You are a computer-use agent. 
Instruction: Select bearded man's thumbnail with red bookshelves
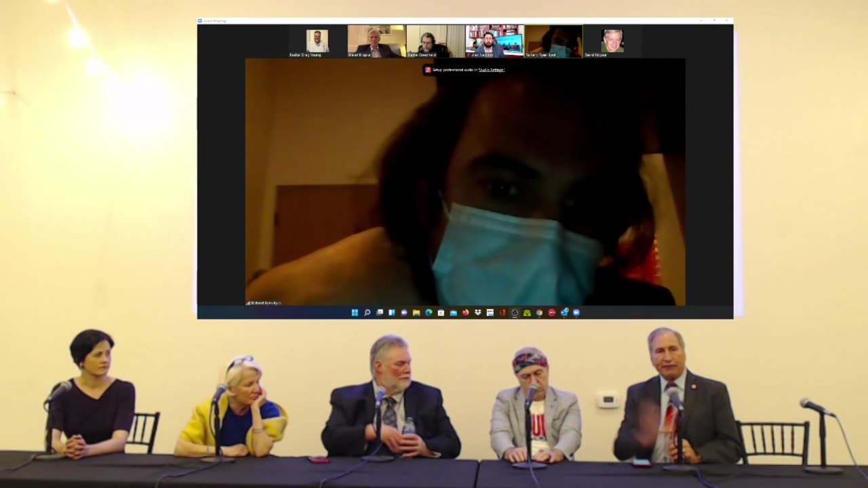[494, 41]
